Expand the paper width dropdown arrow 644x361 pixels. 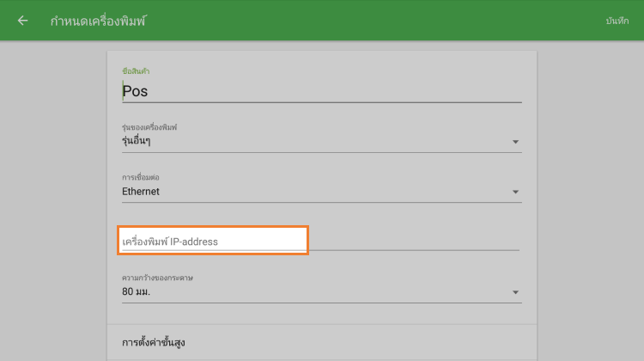[515, 292]
